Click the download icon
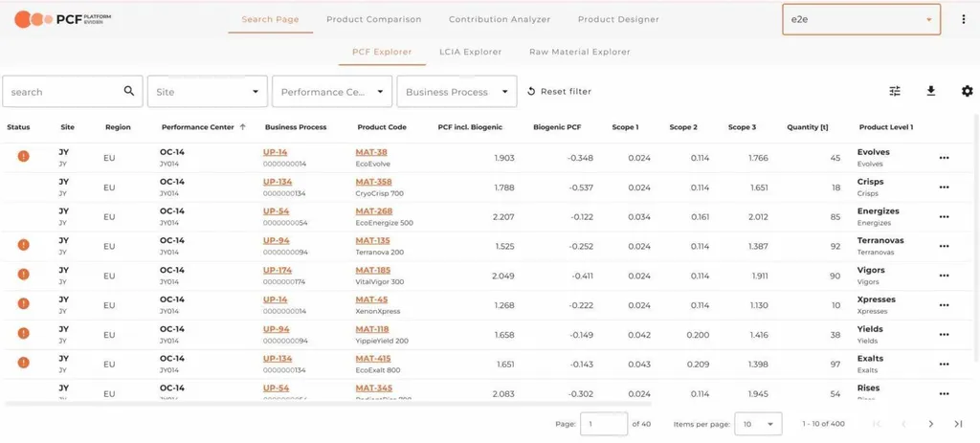This screenshot has width=980, height=443. point(930,91)
